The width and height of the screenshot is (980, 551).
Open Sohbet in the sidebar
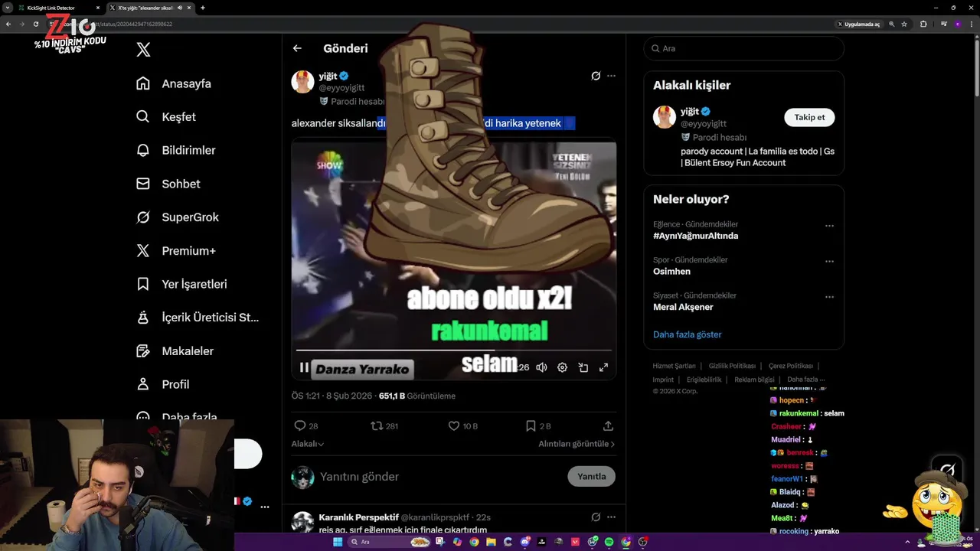pyautogui.click(x=168, y=184)
